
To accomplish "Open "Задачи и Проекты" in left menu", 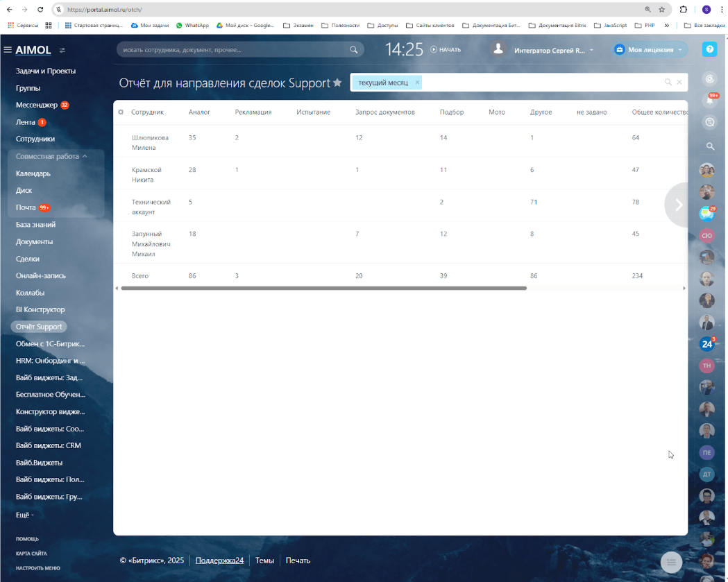I will pos(46,71).
